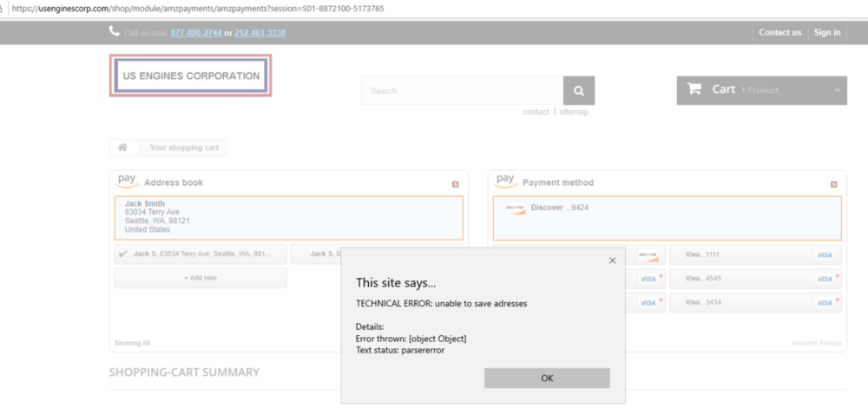
Task: Click the URL in the address bar
Action: (x=198, y=9)
